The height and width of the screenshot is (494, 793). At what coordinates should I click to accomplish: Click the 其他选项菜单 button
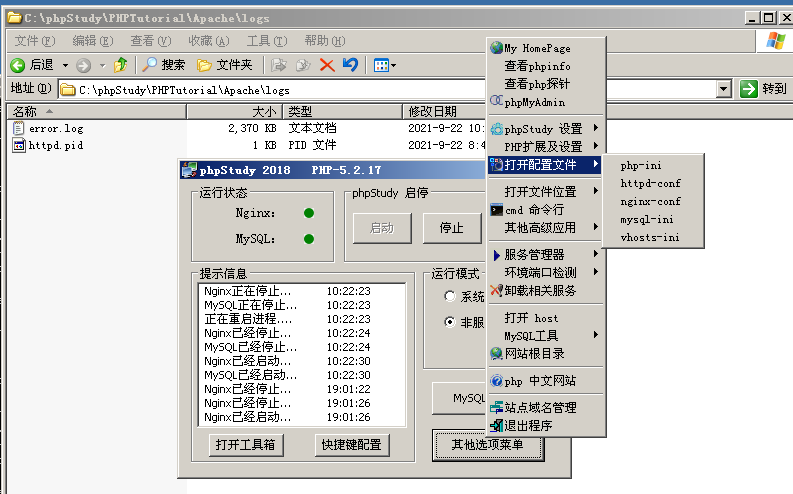click(488, 445)
